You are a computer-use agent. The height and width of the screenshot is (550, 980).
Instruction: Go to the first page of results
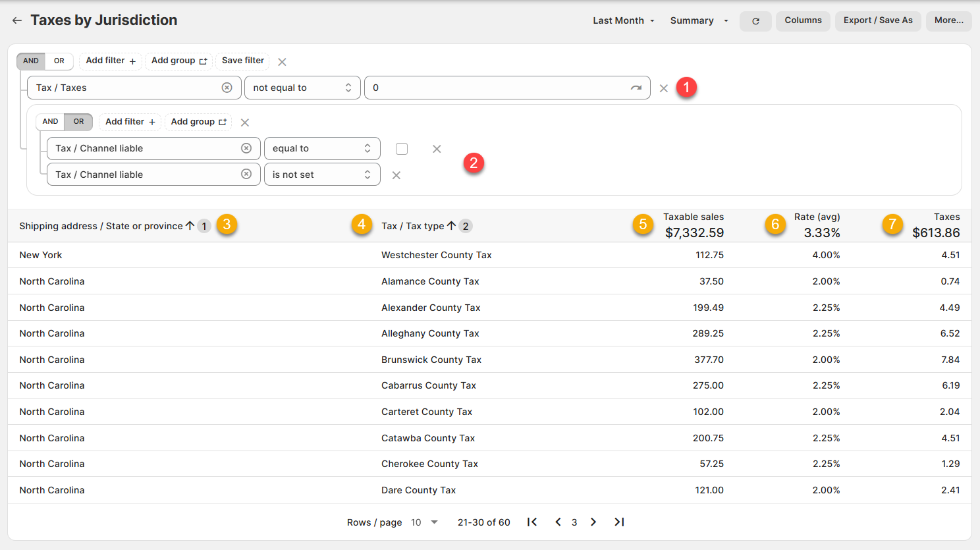[x=532, y=522]
